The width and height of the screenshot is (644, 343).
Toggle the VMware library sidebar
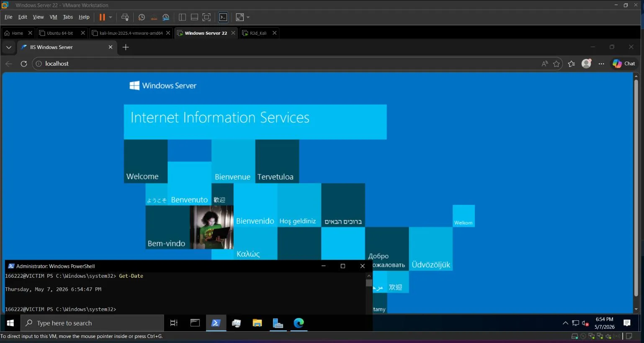[x=182, y=17]
